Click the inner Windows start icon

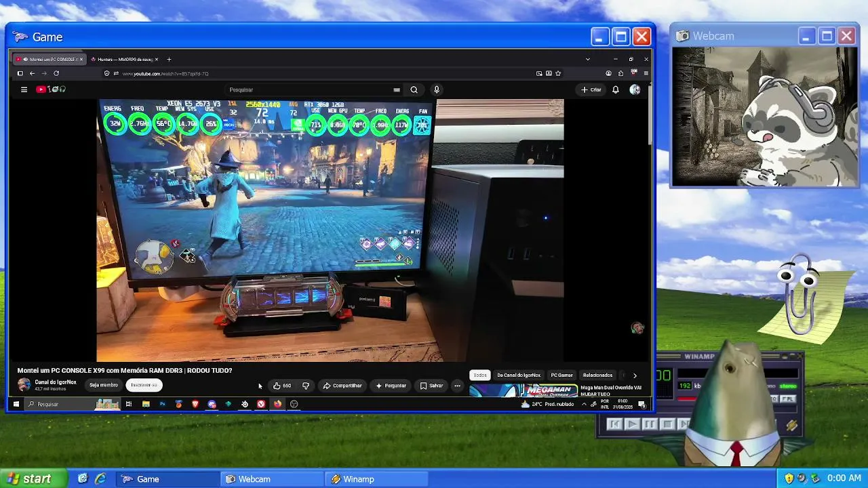coord(16,404)
